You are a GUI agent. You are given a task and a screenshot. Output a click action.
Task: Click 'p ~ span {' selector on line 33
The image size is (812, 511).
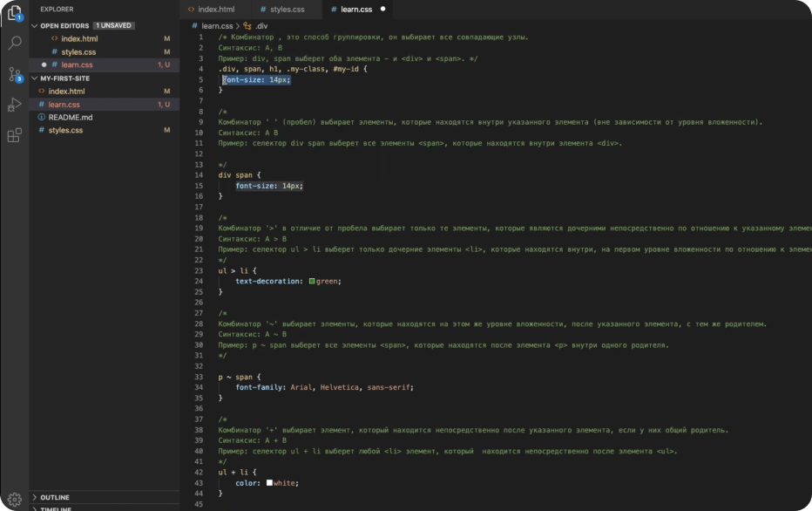[x=240, y=377]
